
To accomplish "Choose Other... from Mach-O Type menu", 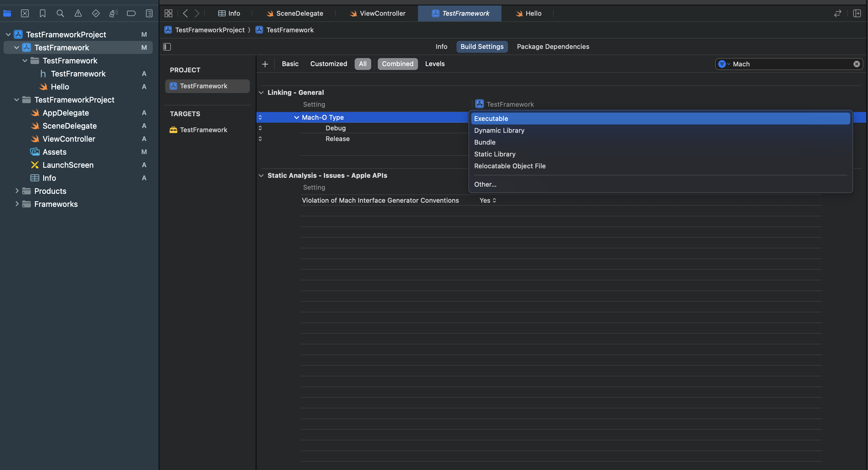I will click(x=660, y=185).
